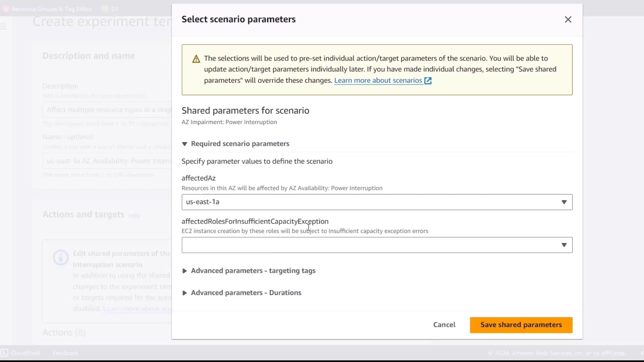
Task: Open Learn more about scenarios link in the alert
Action: tap(378, 81)
